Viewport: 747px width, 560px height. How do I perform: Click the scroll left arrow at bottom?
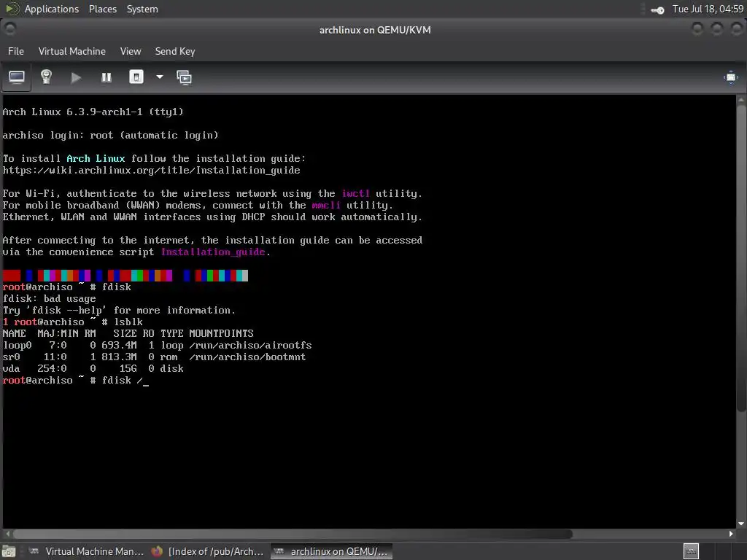(7, 534)
